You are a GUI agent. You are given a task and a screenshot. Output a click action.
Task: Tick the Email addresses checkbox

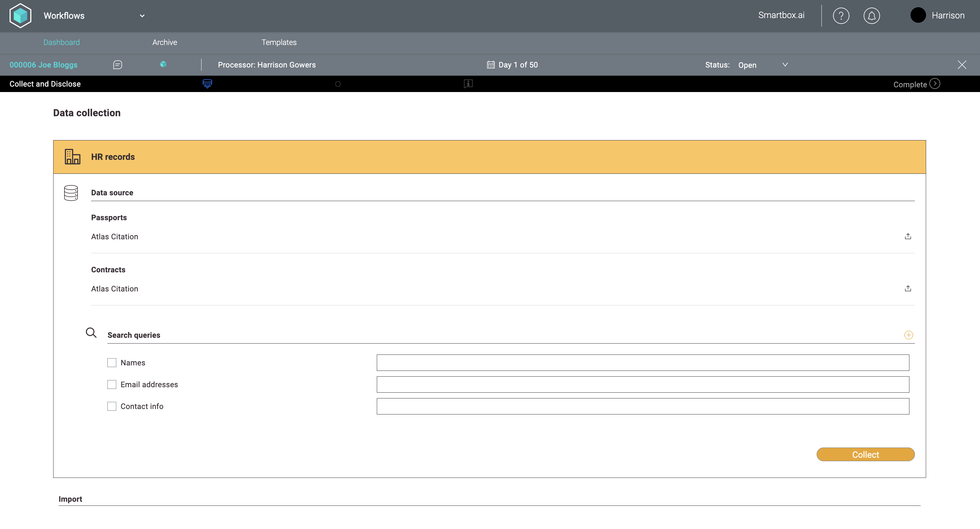coord(112,384)
